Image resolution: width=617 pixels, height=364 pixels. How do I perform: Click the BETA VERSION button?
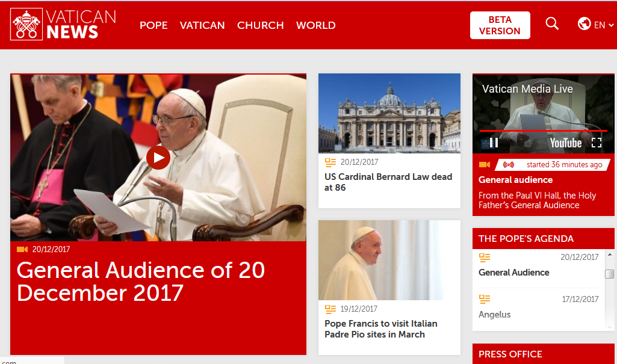pos(500,25)
